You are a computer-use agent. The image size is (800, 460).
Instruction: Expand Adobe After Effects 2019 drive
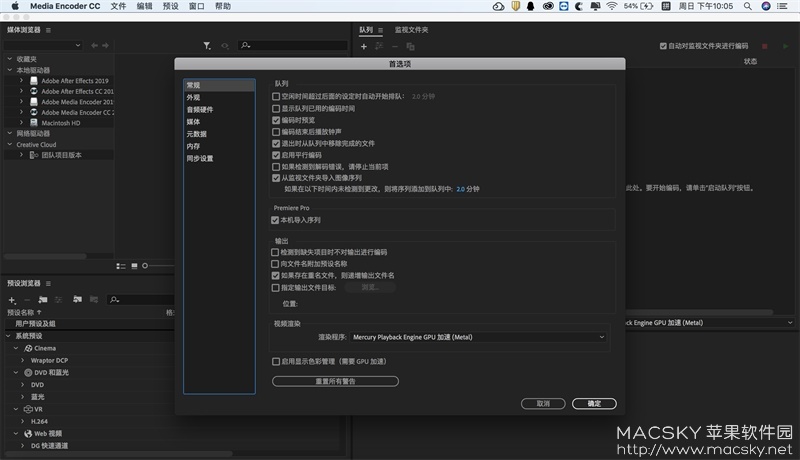[21, 81]
